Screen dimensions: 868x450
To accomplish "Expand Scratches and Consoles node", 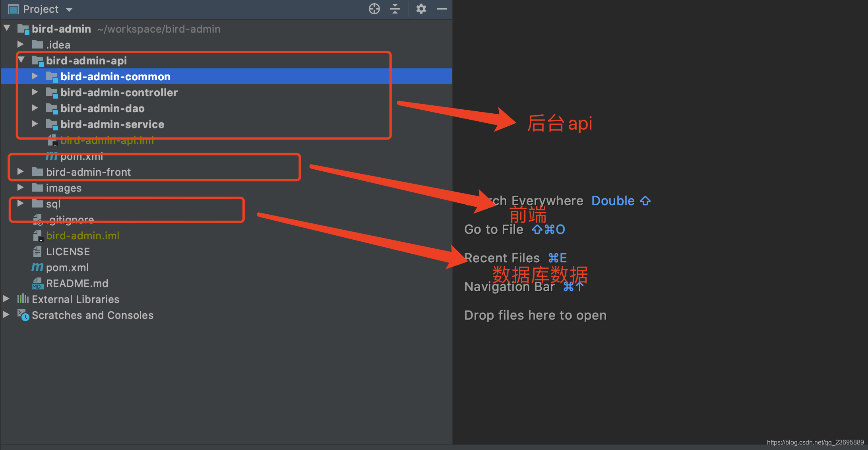I will click(6, 314).
